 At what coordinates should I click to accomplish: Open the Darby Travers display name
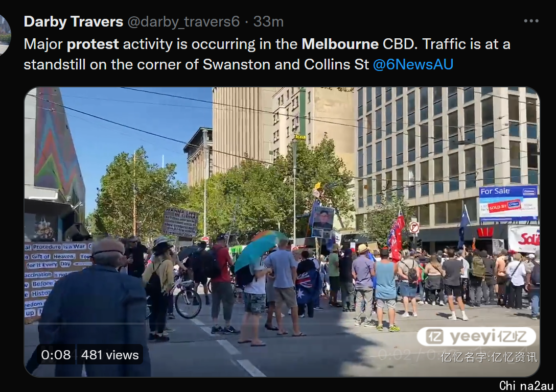[x=74, y=21]
